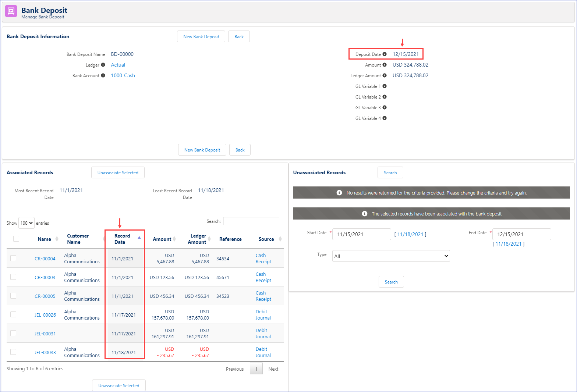Screen dimensions: 577x392
Task: Click the GL Variable 4 info icon
Action: click(385, 118)
